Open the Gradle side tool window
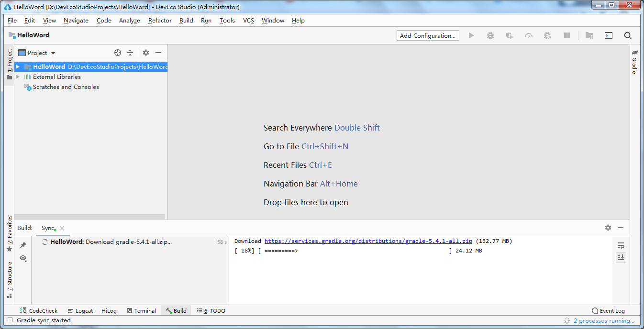The image size is (644, 329). (x=634, y=61)
